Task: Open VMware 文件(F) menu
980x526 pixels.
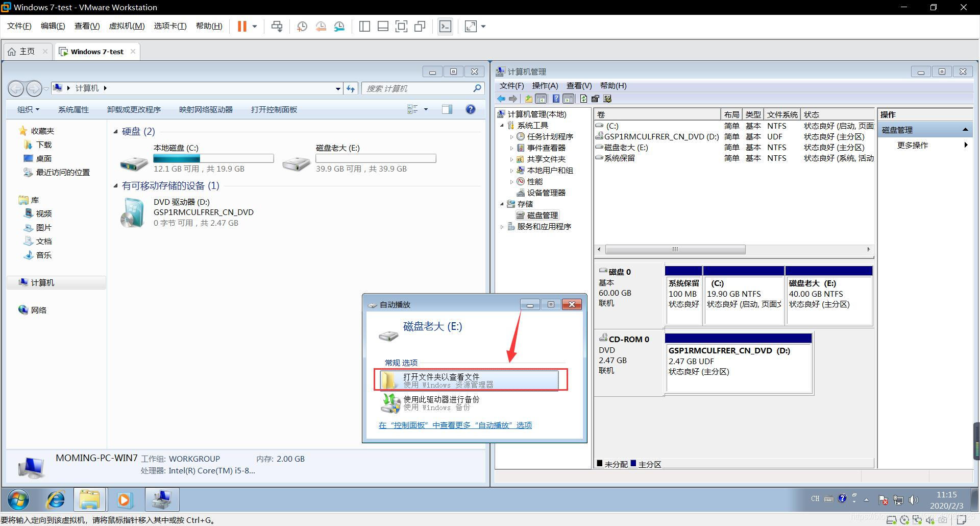Action: pyautogui.click(x=19, y=26)
